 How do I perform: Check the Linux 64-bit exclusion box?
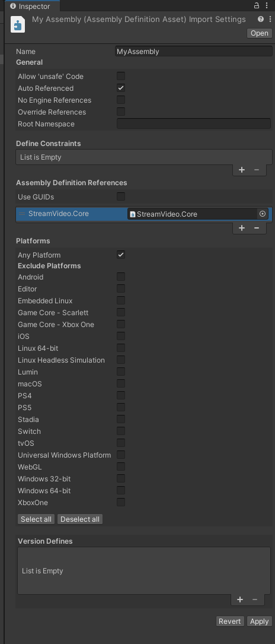[x=121, y=348]
